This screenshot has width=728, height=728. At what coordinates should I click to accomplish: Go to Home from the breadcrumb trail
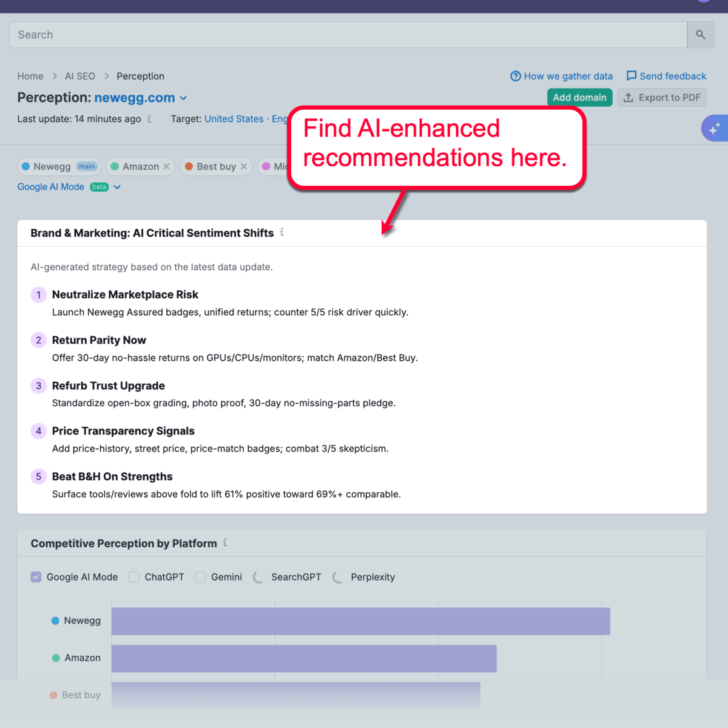click(x=30, y=76)
